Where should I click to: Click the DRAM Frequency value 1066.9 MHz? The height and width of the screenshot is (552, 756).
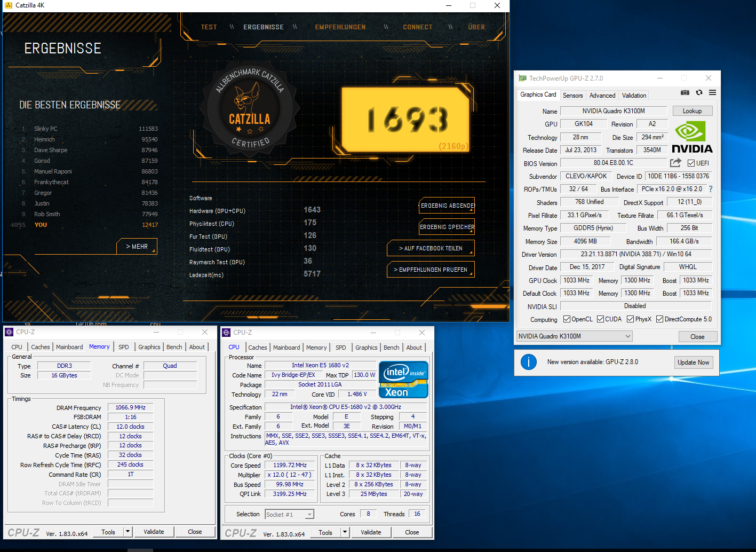pos(130,407)
